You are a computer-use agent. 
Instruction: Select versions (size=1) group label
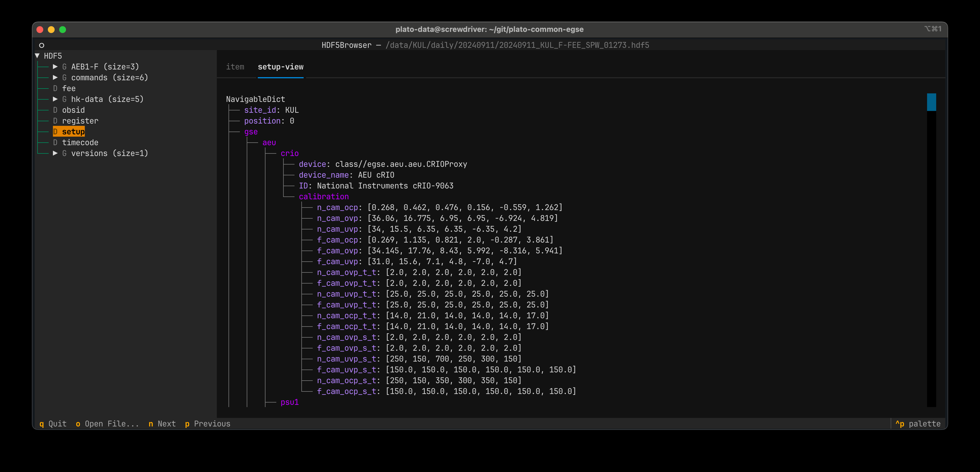point(110,153)
